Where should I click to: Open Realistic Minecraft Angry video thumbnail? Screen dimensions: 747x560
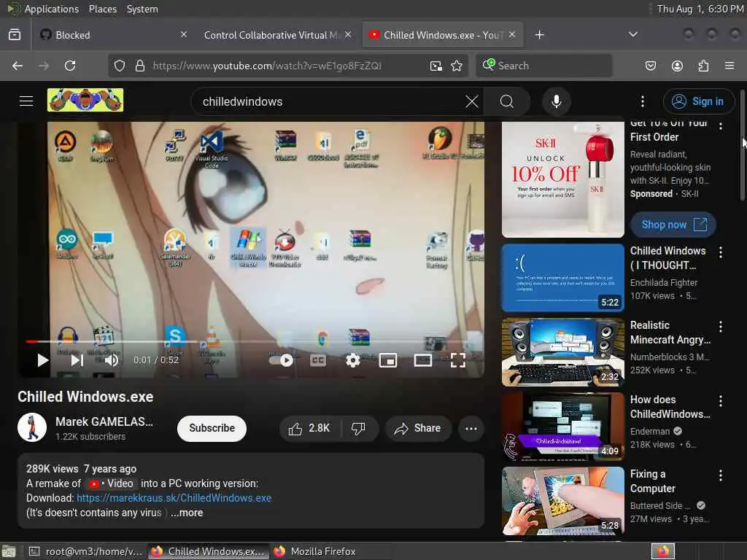[x=562, y=352]
